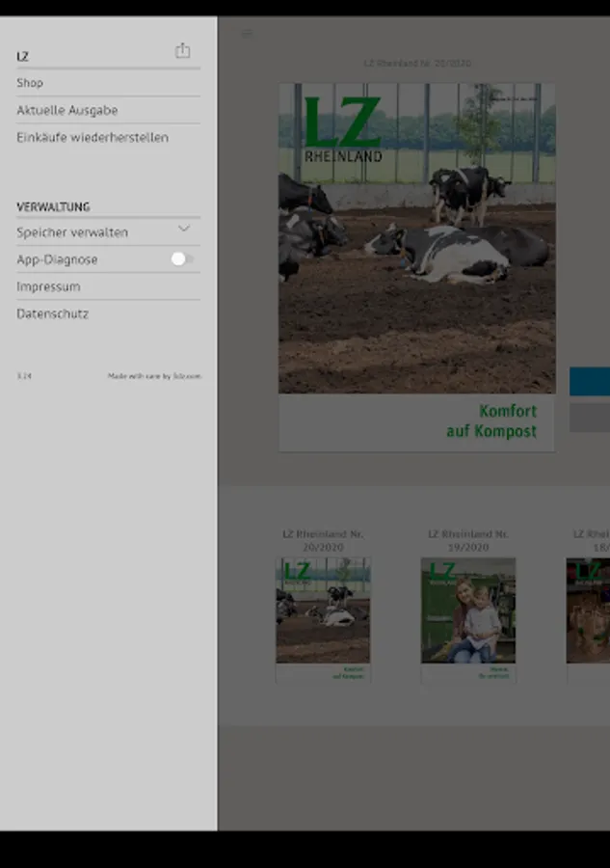This screenshot has height=868, width=610.
Task: Toggle the App-Diagnose switch
Action: [182, 259]
